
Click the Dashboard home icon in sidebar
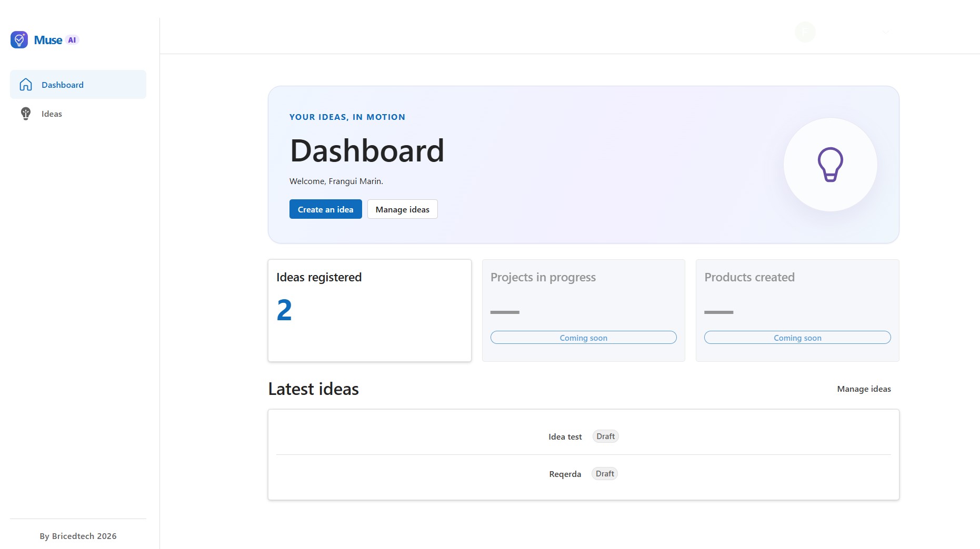coord(26,85)
